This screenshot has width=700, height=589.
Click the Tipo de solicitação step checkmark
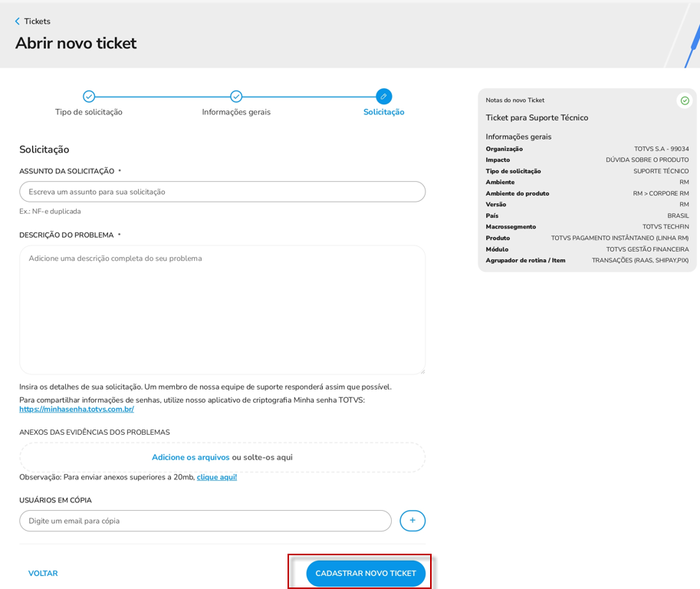89,96
